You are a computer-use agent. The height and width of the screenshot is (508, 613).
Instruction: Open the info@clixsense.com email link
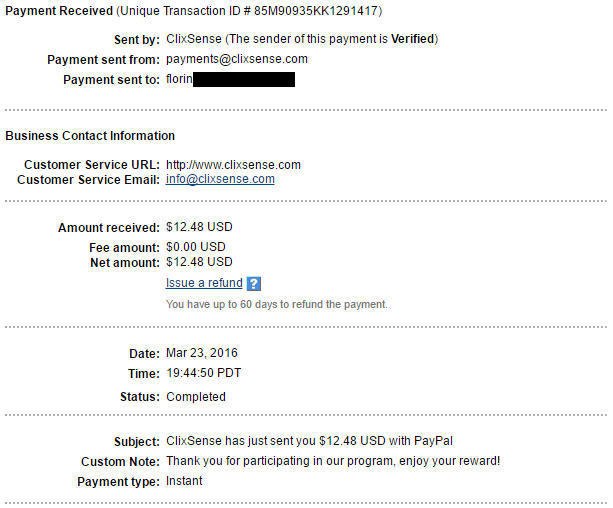(x=220, y=180)
